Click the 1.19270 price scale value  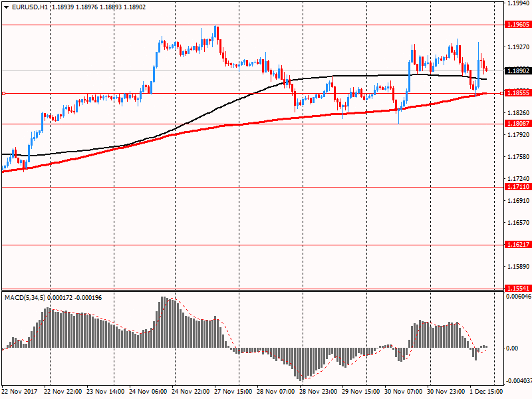(518, 47)
